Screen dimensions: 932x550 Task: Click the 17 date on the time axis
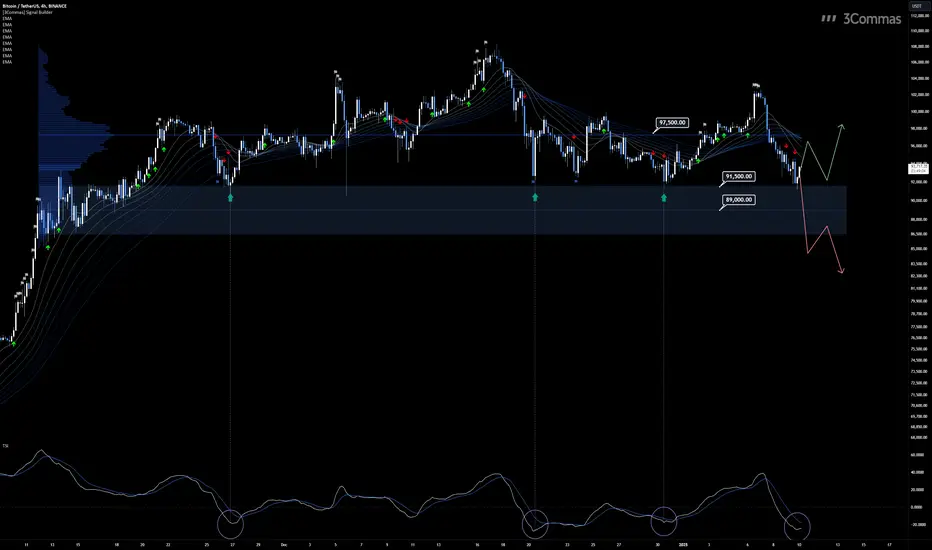(889, 545)
